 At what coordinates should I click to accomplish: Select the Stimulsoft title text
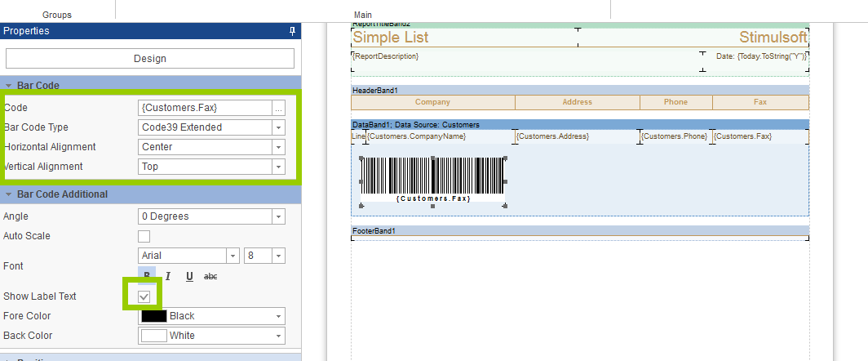773,38
